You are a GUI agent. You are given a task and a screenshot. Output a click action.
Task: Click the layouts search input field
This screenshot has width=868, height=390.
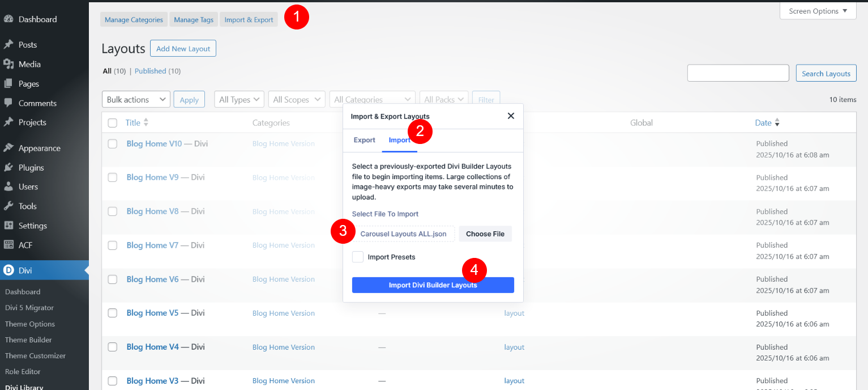(738, 73)
